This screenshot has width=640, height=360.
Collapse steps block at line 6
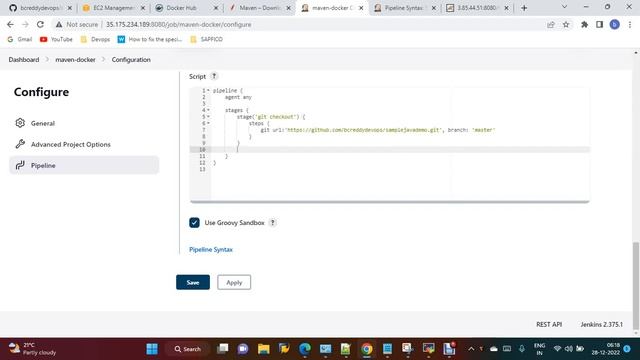pos(208,123)
